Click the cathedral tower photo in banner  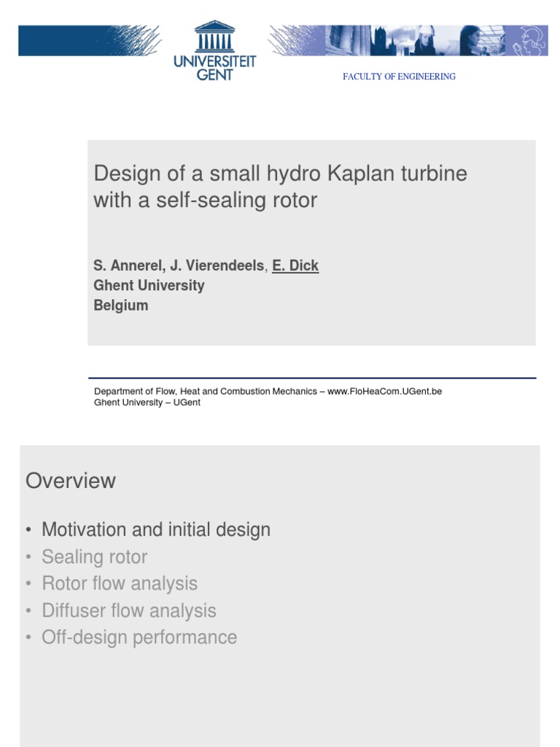coord(392,41)
